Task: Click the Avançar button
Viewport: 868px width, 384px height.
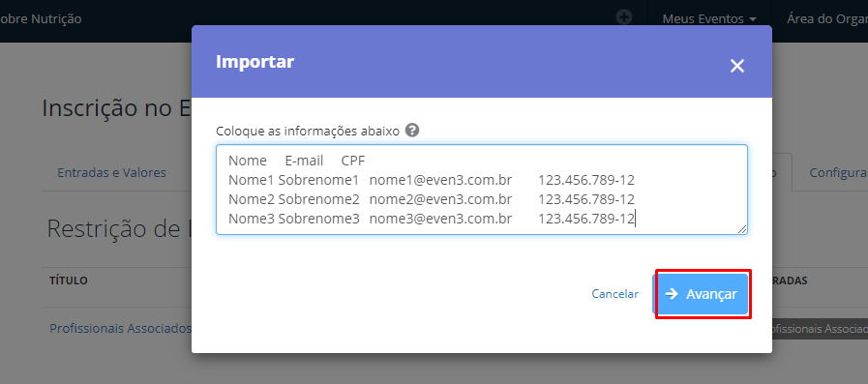Action: coord(702,294)
